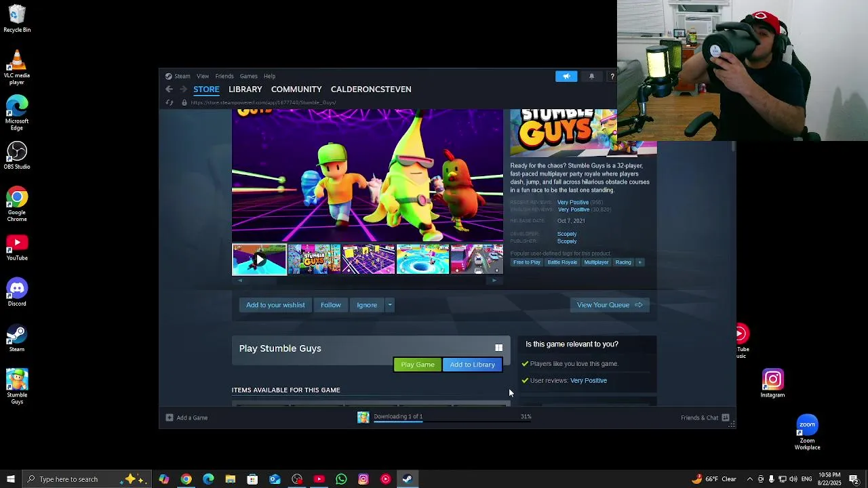This screenshot has width=868, height=488.
Task: Open Recycle Bin on desktop
Action: tap(17, 19)
